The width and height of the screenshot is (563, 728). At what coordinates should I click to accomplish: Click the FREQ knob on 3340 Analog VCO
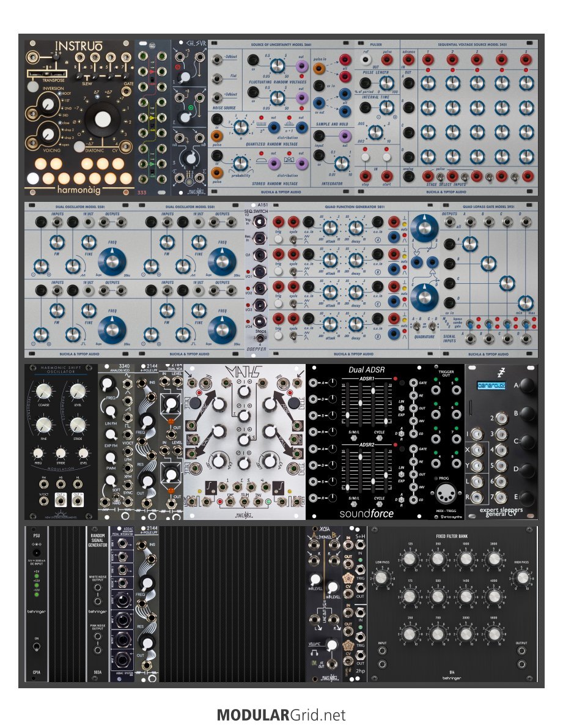[x=108, y=384]
